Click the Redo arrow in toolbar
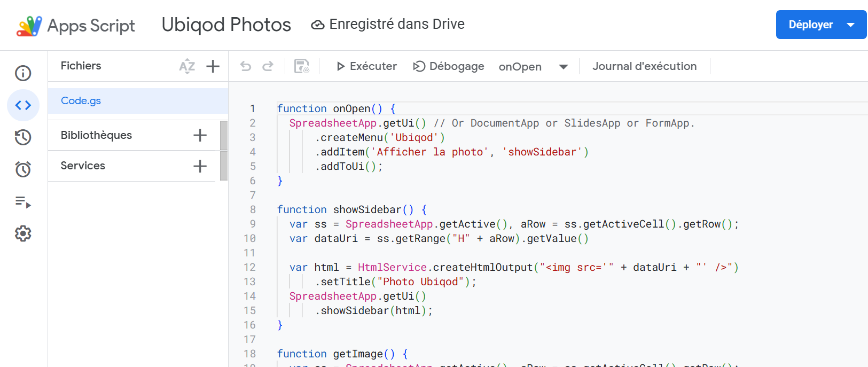 coord(268,66)
